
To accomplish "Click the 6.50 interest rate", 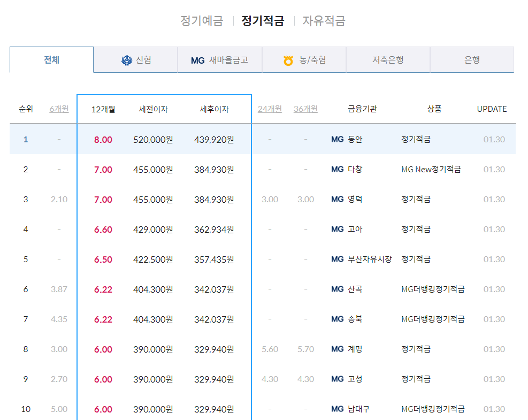I will (103, 259).
